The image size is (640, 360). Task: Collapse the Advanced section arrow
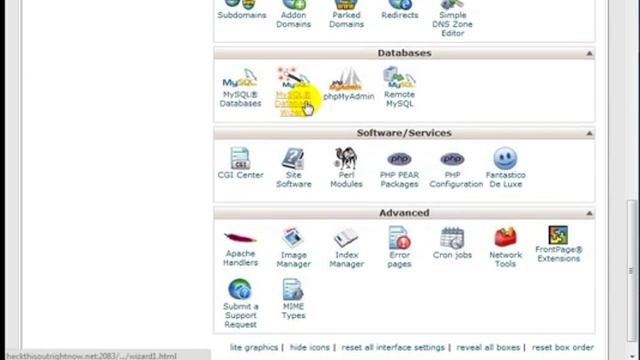(589, 213)
